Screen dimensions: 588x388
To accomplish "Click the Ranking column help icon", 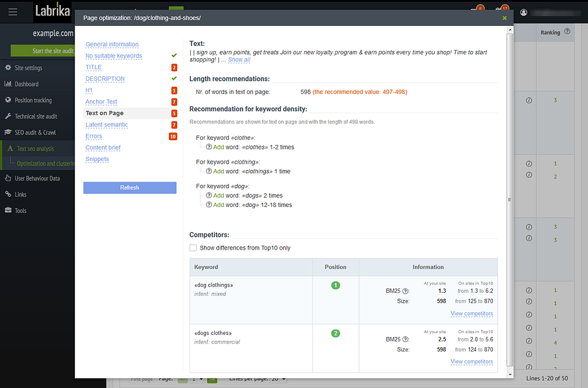I will 567,32.
